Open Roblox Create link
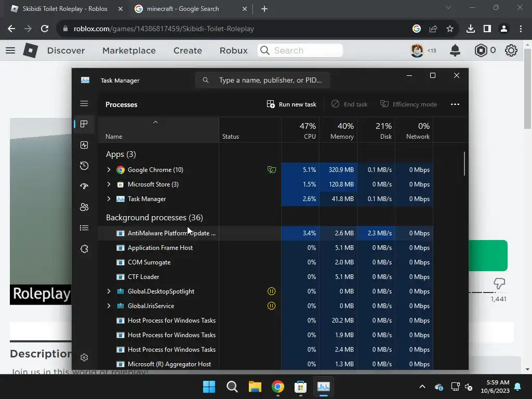 [x=188, y=50]
